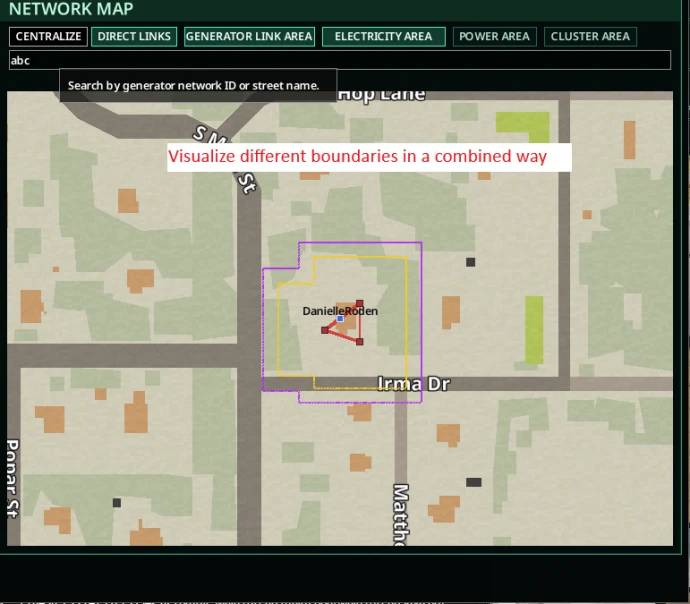The height and width of the screenshot is (604, 690).
Task: Select the blue DanielleRoden generator node
Action: pos(340,319)
